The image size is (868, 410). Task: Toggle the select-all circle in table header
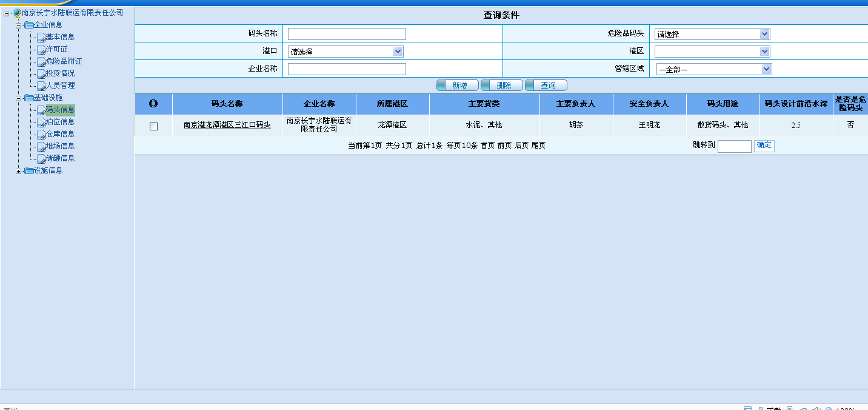(153, 104)
